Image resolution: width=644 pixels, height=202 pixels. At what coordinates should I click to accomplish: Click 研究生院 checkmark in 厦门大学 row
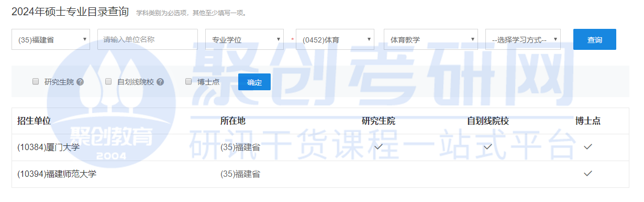point(379,147)
